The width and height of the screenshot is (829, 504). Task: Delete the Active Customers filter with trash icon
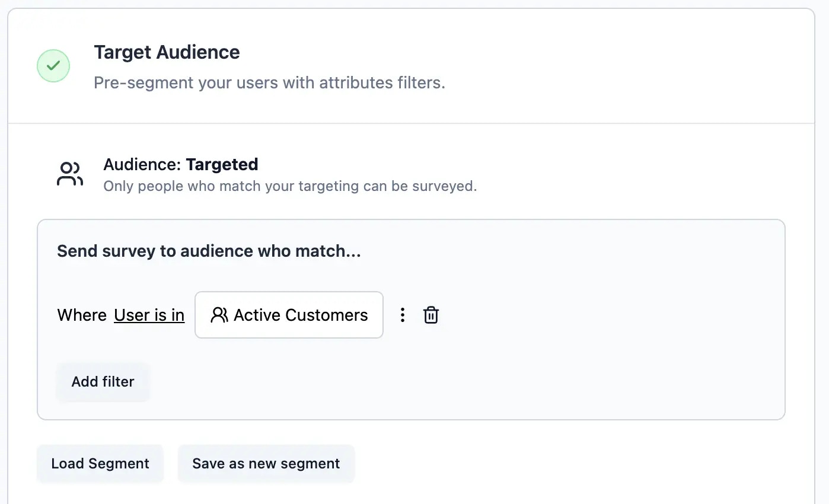(x=431, y=315)
